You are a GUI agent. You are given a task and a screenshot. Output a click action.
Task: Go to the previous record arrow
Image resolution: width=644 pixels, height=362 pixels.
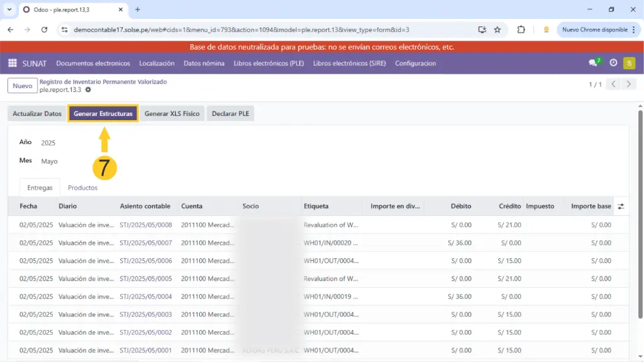[613, 84]
